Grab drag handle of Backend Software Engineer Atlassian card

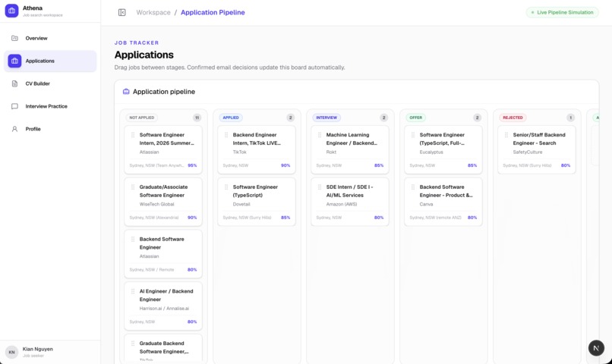point(133,240)
